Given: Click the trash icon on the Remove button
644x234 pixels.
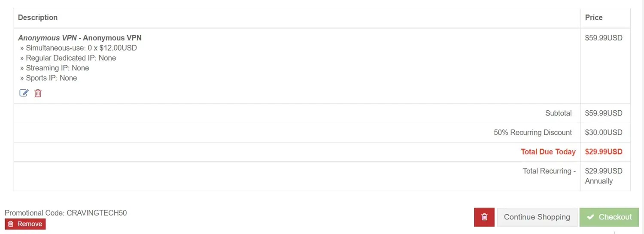Looking at the screenshot, I should tap(11, 224).
